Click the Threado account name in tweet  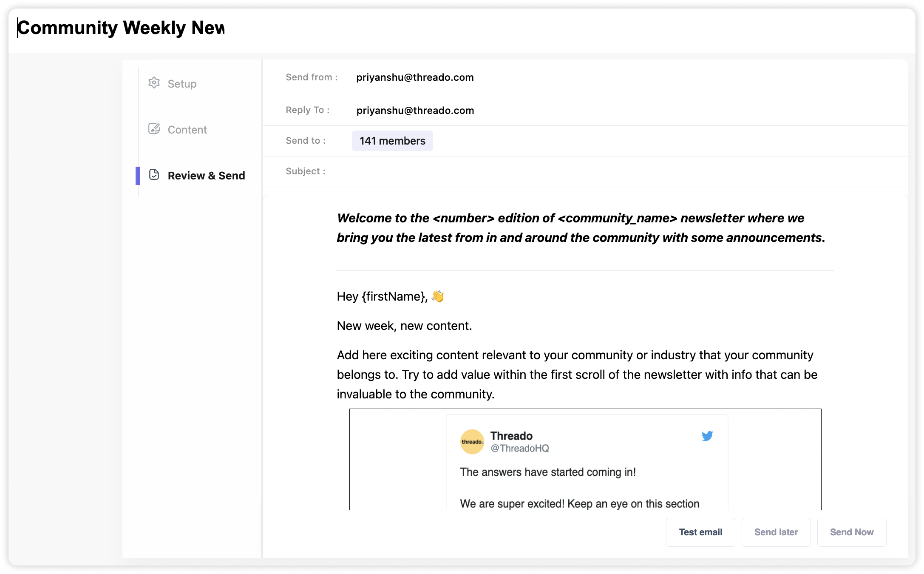click(x=511, y=436)
